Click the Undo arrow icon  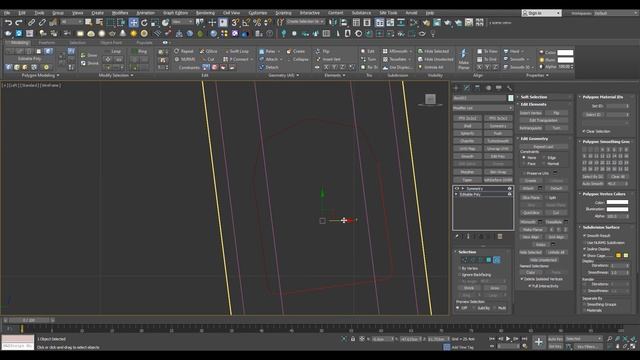8,23
